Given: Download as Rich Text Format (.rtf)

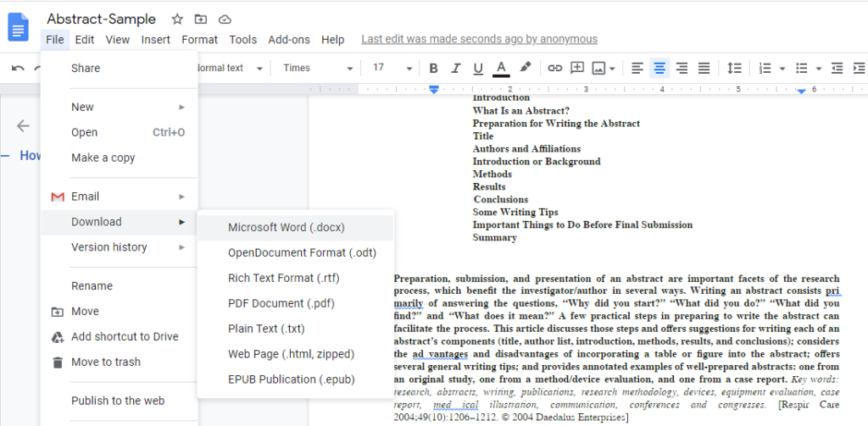Looking at the screenshot, I should (296, 279).
